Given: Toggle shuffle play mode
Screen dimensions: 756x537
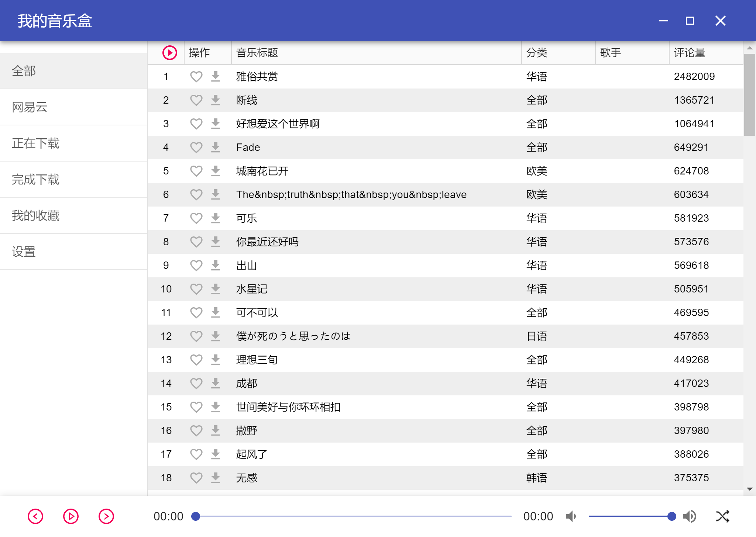Looking at the screenshot, I should click(x=723, y=516).
